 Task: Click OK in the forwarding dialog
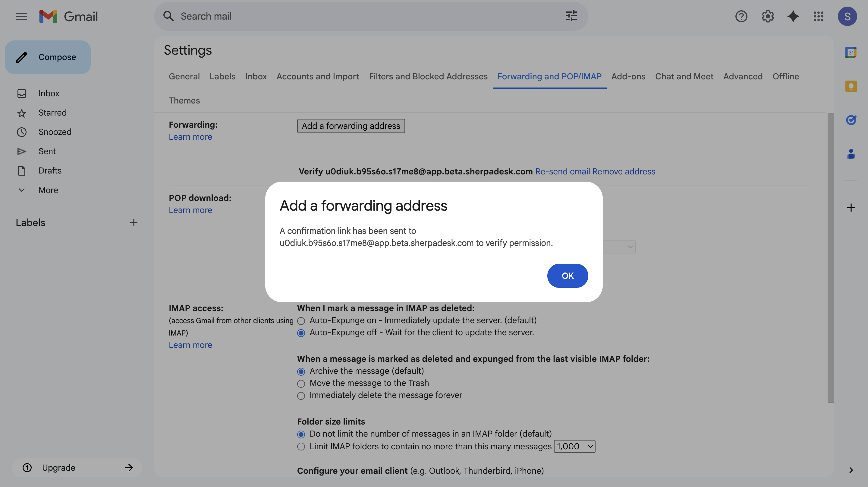pyautogui.click(x=568, y=275)
